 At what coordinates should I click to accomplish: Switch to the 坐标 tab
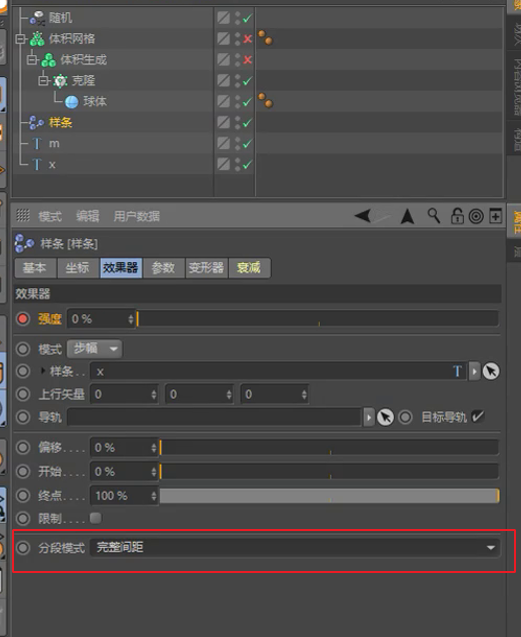(x=78, y=268)
